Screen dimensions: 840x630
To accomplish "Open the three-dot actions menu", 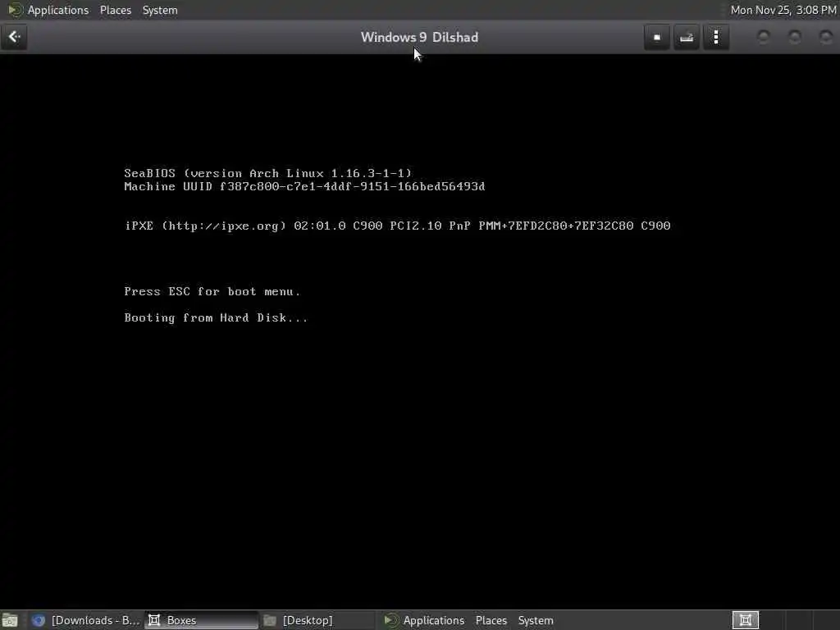I will coord(716,37).
